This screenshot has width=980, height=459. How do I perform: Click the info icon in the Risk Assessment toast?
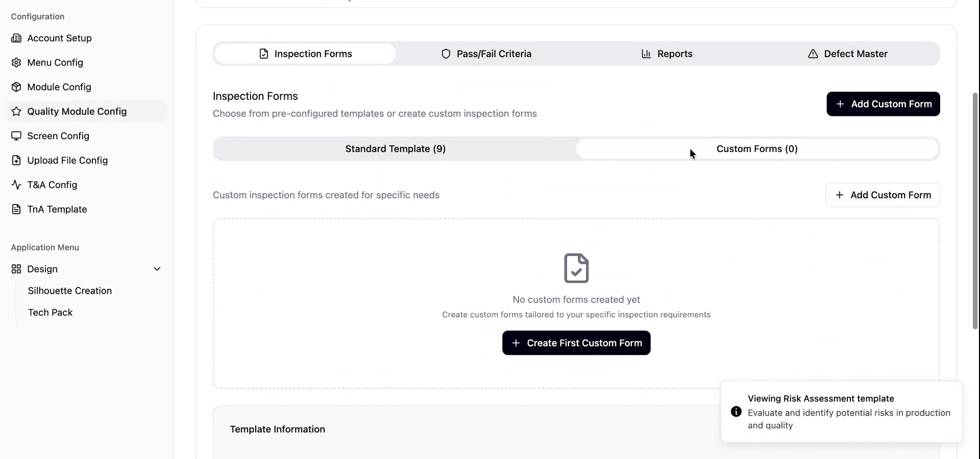pyautogui.click(x=736, y=412)
